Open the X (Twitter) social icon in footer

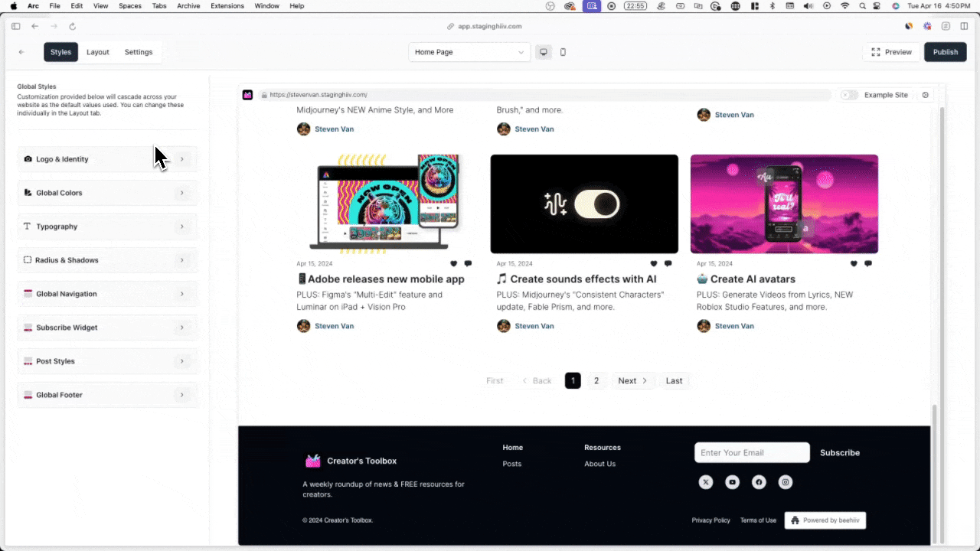pyautogui.click(x=706, y=482)
